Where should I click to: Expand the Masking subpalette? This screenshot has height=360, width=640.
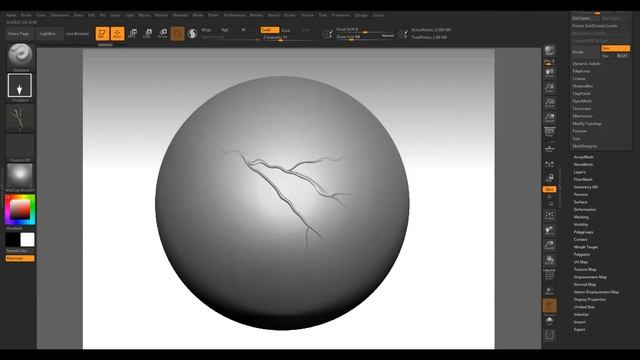click(581, 217)
